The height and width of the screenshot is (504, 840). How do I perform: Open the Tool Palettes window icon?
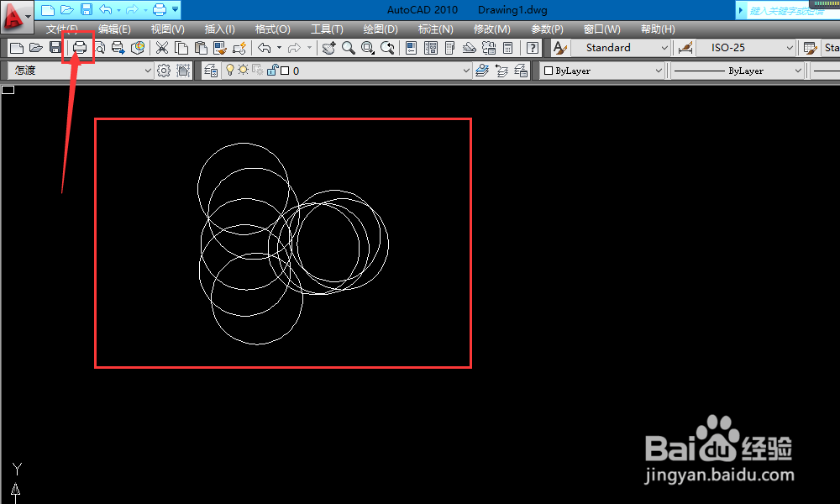450,48
